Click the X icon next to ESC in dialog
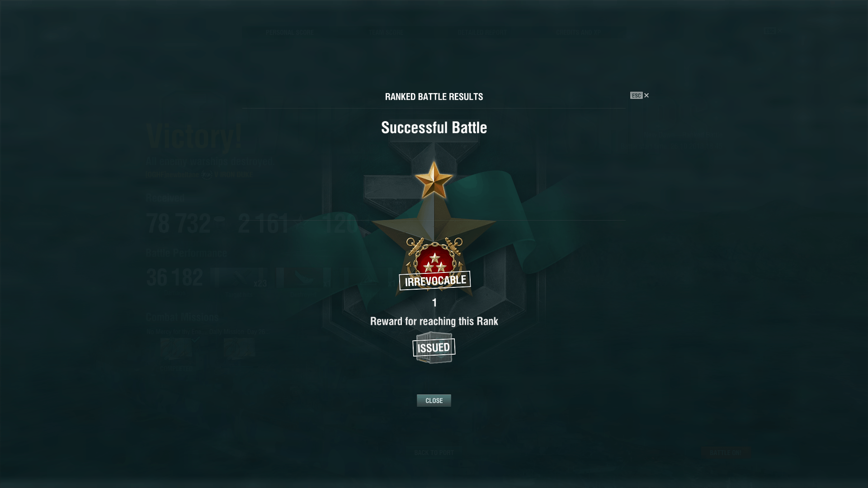Viewport: 868px width, 488px height. [646, 95]
